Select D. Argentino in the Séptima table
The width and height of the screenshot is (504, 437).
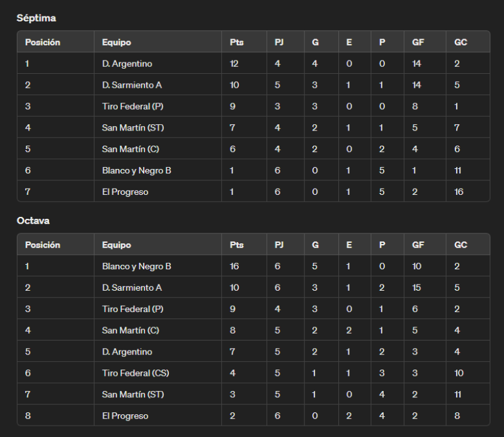pos(127,64)
